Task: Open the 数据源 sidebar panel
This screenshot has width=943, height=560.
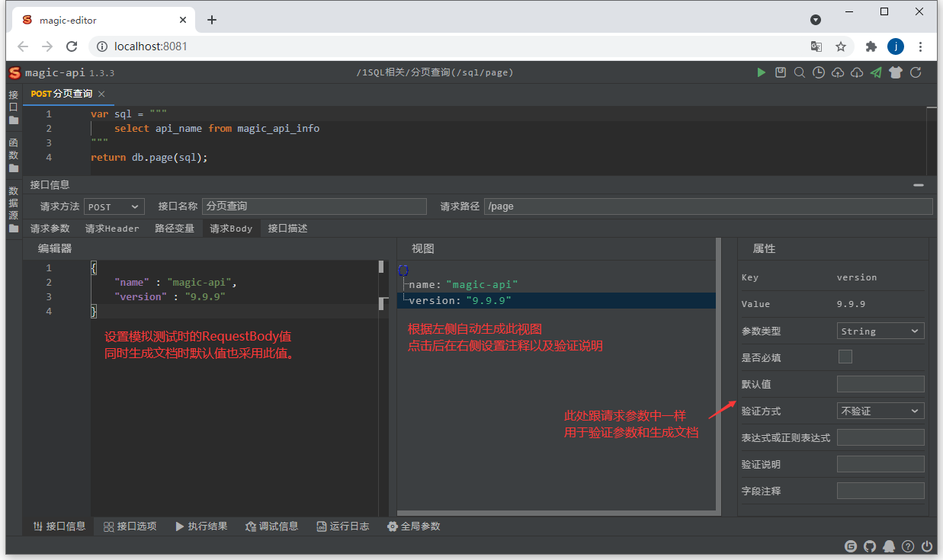Action: (x=14, y=209)
